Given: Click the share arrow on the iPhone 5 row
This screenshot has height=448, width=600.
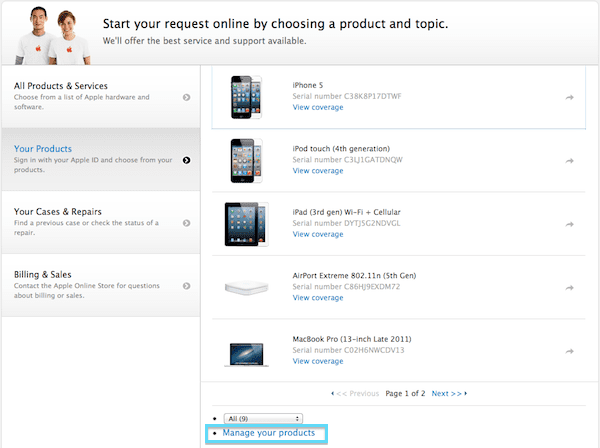Looking at the screenshot, I should 569,98.
